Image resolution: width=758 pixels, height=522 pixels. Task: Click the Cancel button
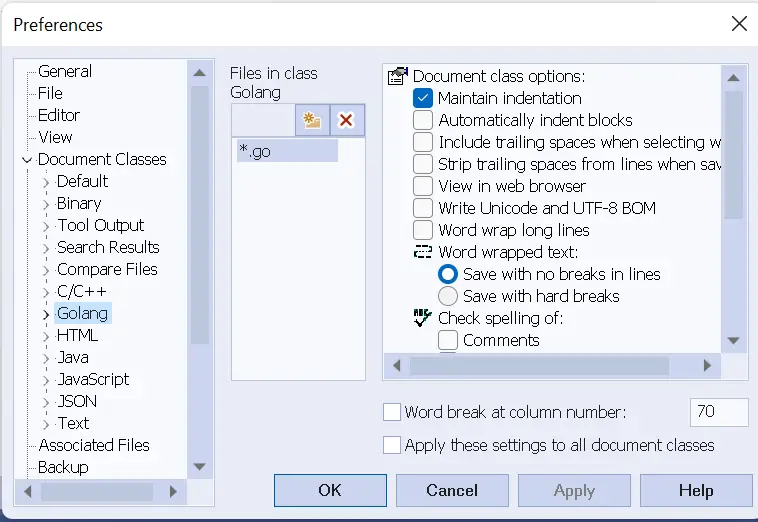[x=452, y=490]
